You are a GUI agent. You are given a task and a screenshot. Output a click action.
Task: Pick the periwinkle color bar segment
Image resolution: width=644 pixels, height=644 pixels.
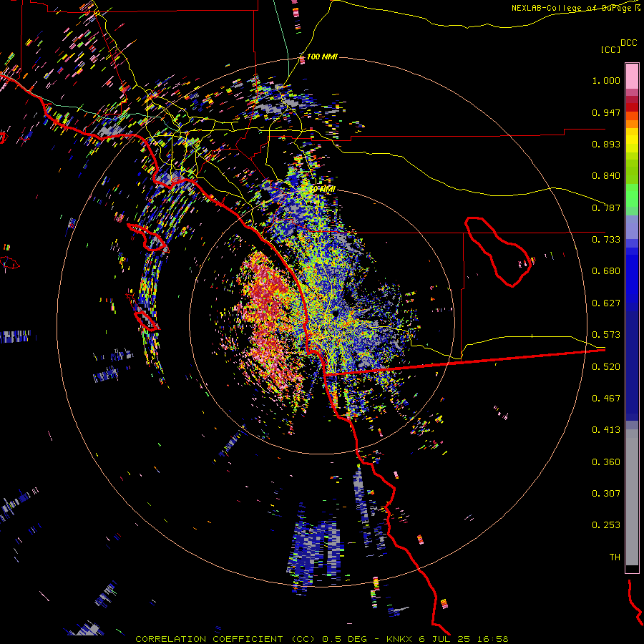click(x=632, y=227)
